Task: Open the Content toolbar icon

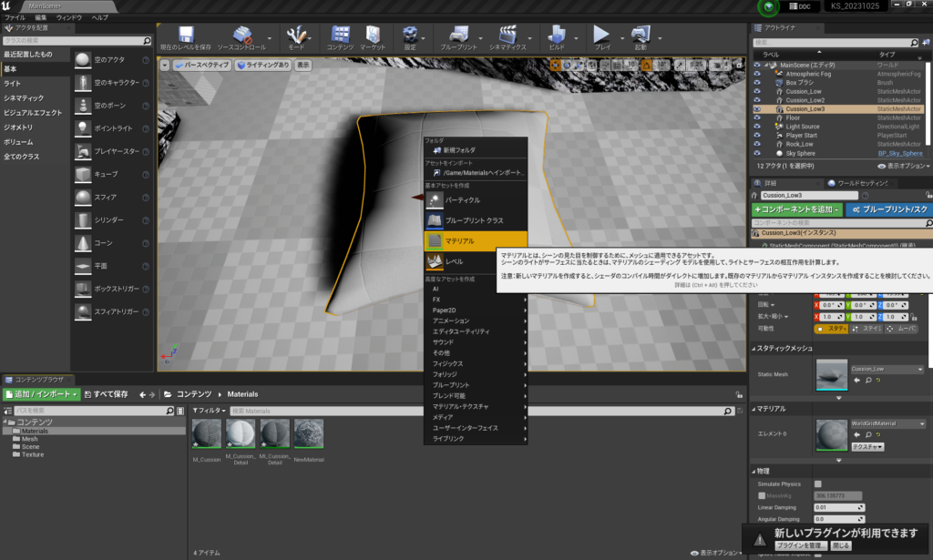Action: pos(341,37)
